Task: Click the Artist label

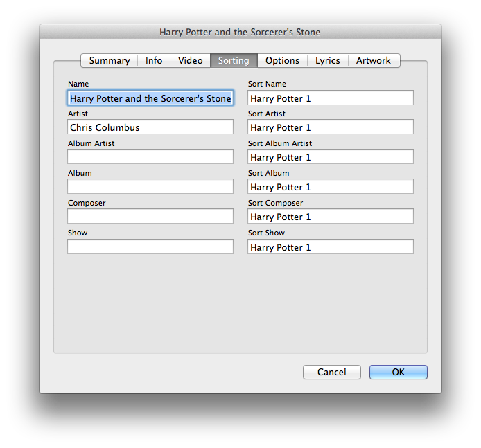Action: 78,114
